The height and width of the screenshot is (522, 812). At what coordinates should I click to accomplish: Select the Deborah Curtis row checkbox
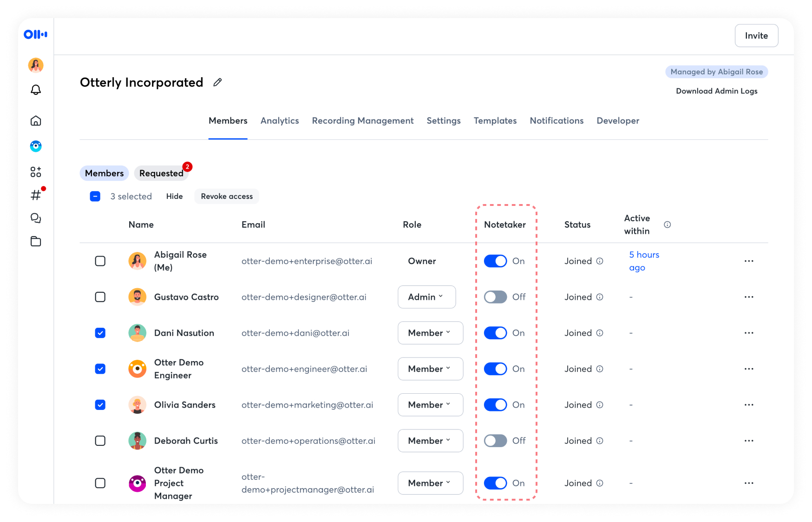pyautogui.click(x=100, y=441)
